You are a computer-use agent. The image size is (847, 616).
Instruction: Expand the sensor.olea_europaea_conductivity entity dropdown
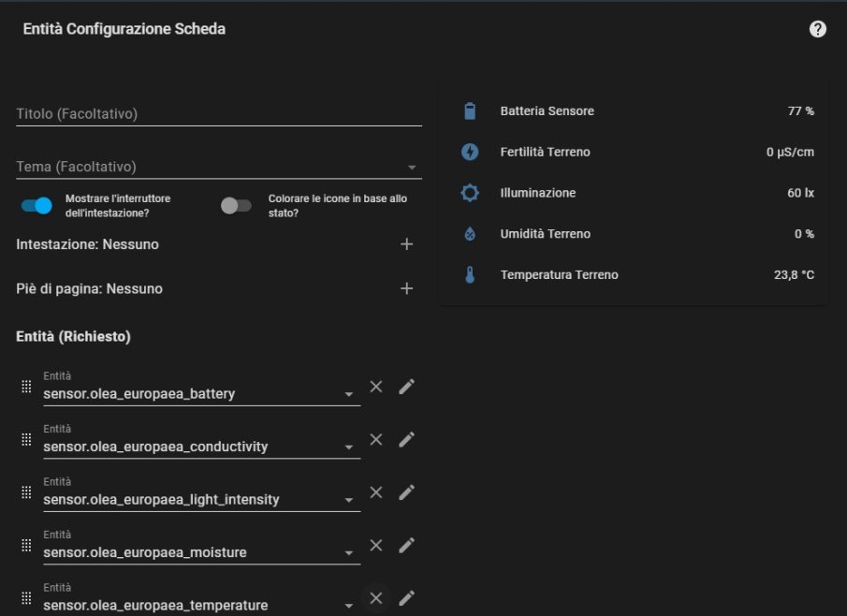coord(348,447)
